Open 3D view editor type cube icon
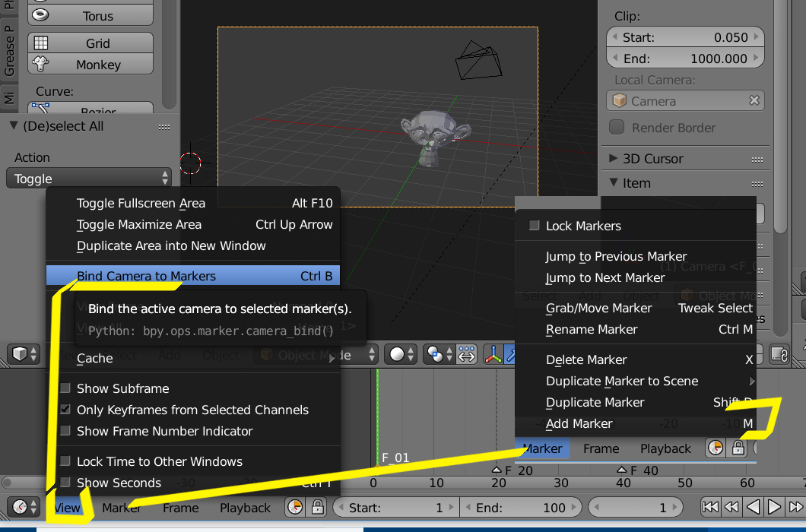This screenshot has height=532, width=806. click(x=24, y=354)
